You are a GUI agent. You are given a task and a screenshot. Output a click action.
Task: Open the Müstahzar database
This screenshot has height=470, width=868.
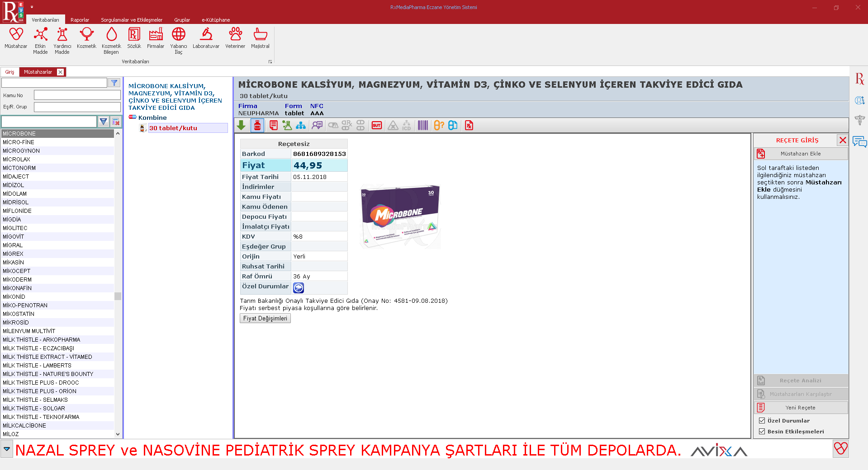[16, 38]
